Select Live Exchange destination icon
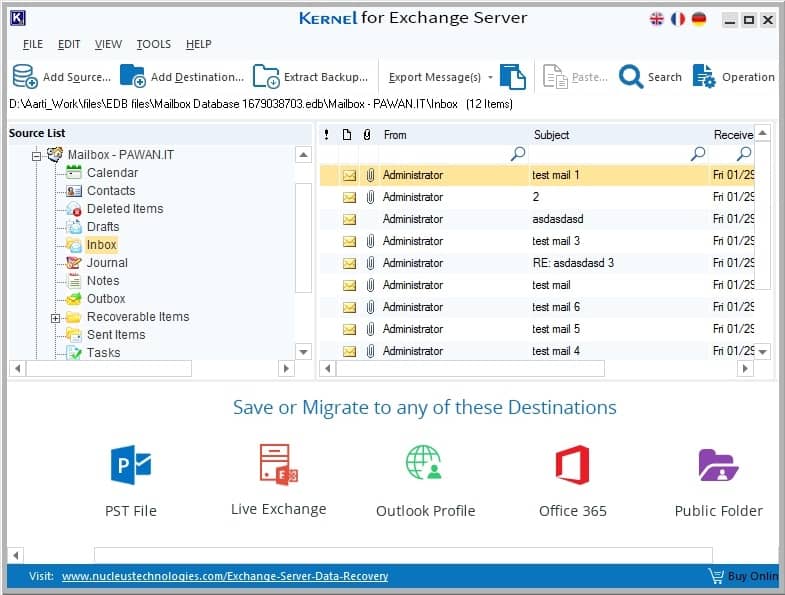785x595 pixels. tap(279, 464)
